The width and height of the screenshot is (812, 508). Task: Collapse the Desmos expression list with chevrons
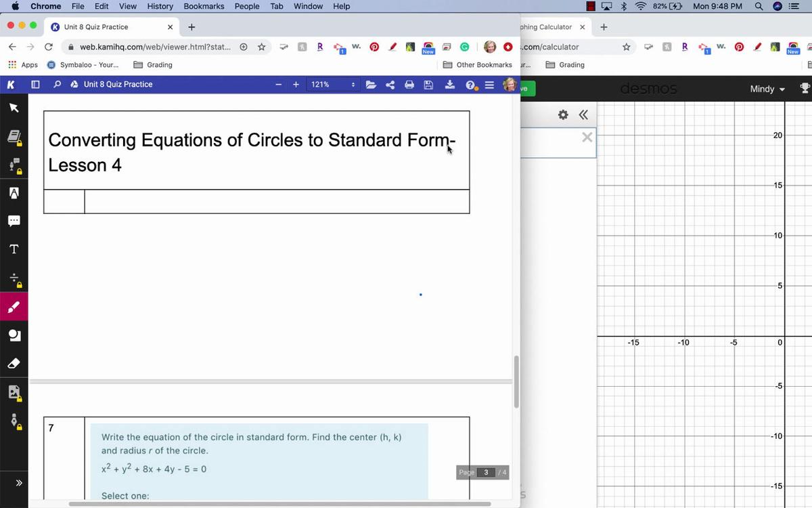pos(583,114)
